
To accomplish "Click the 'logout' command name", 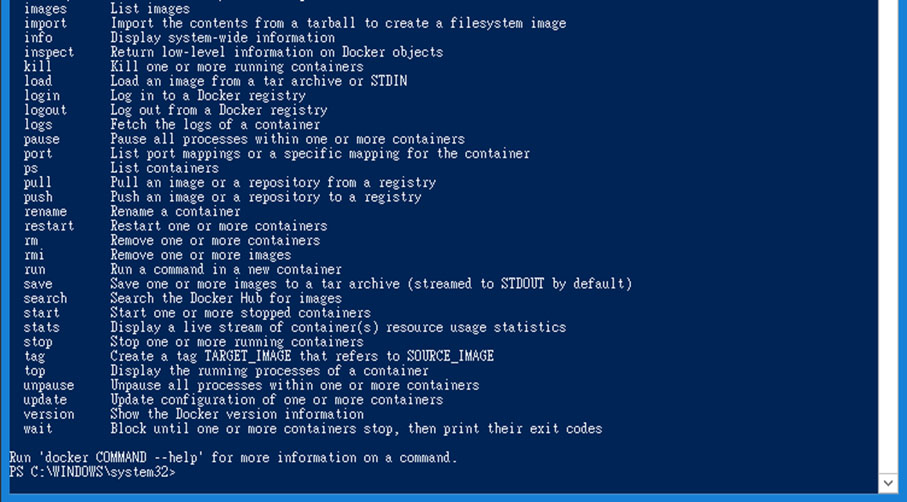I will click(45, 110).
